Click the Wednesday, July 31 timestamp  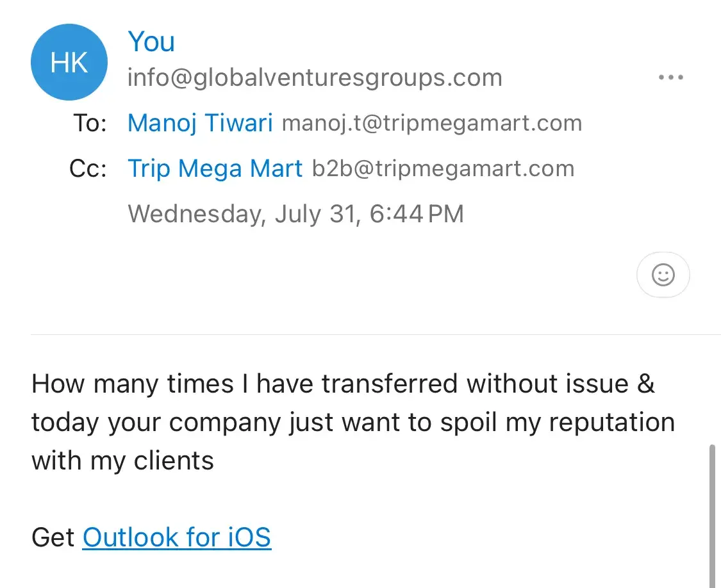point(295,213)
